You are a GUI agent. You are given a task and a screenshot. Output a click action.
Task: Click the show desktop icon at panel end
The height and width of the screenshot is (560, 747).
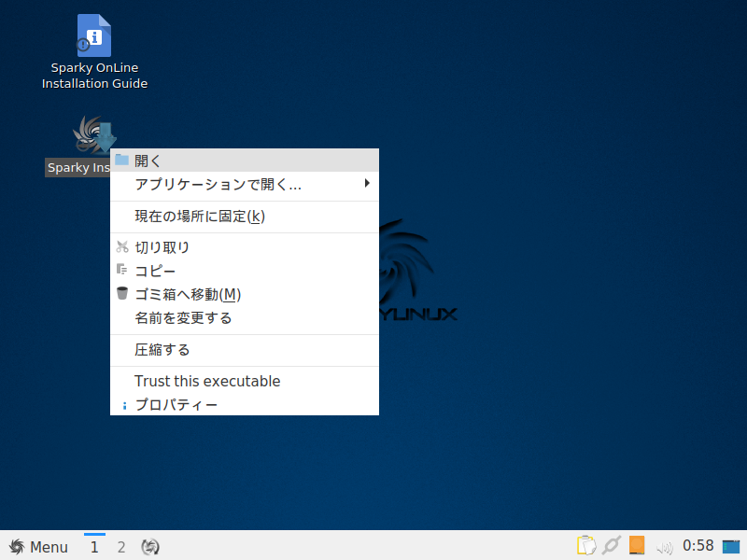[731, 547]
